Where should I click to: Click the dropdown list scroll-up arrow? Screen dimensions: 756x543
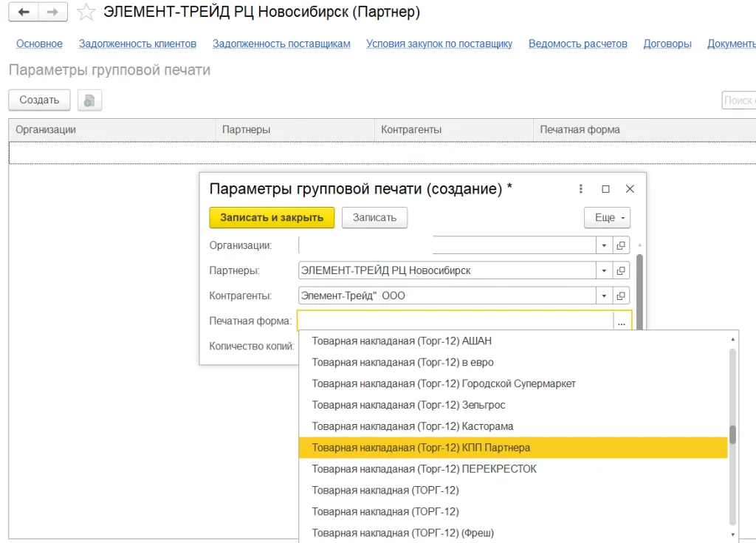[732, 339]
